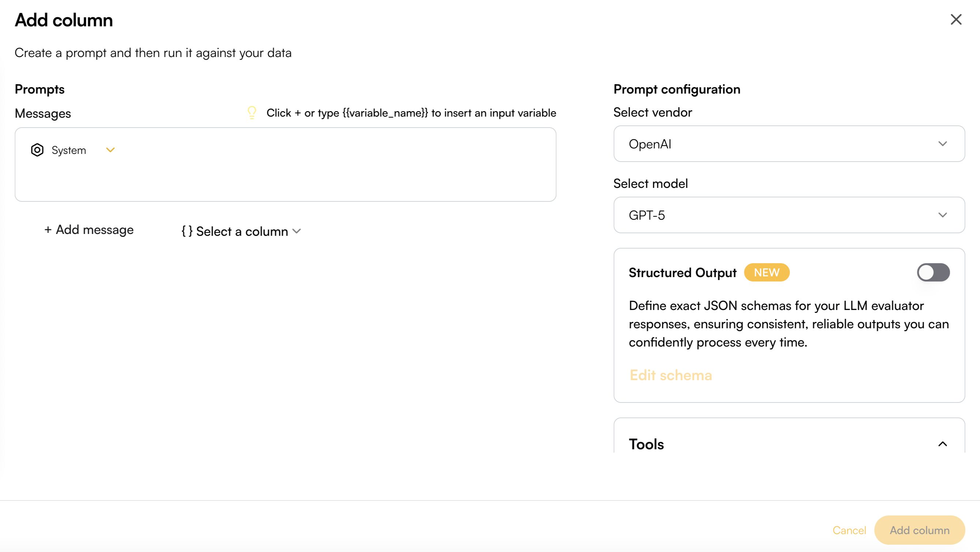980x552 pixels.
Task: Click the NEW badge beside Structured Output
Action: (x=766, y=272)
